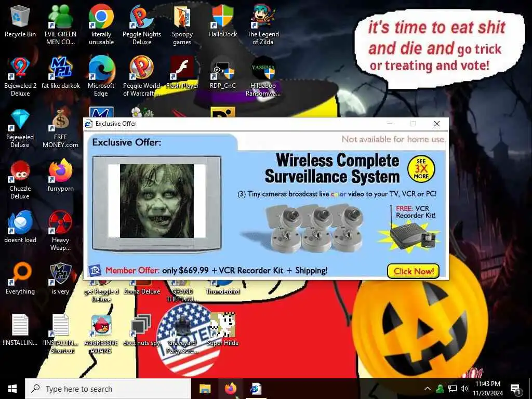Open File Explorer from the taskbar
Image resolution: width=532 pixels, height=399 pixels.
[205, 389]
